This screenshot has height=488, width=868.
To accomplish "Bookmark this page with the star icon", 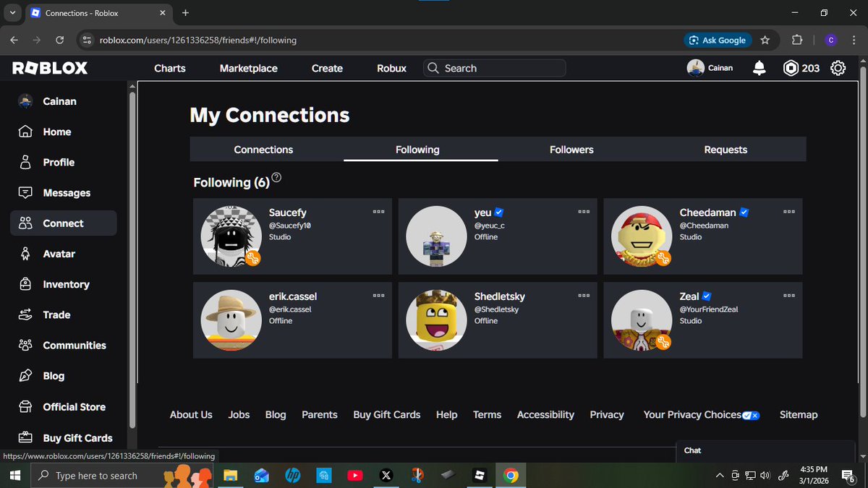I will click(765, 40).
